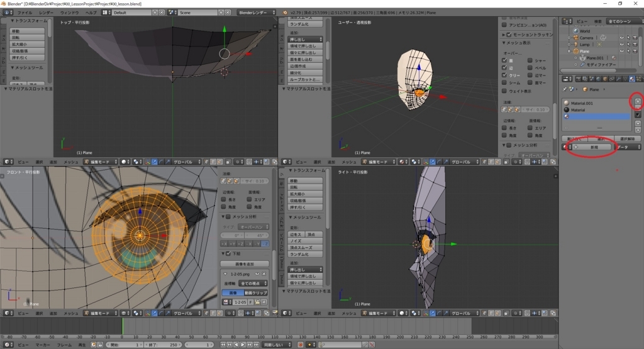Click the 終了: 250 end frame field
The image size is (644, 349).
point(163,345)
